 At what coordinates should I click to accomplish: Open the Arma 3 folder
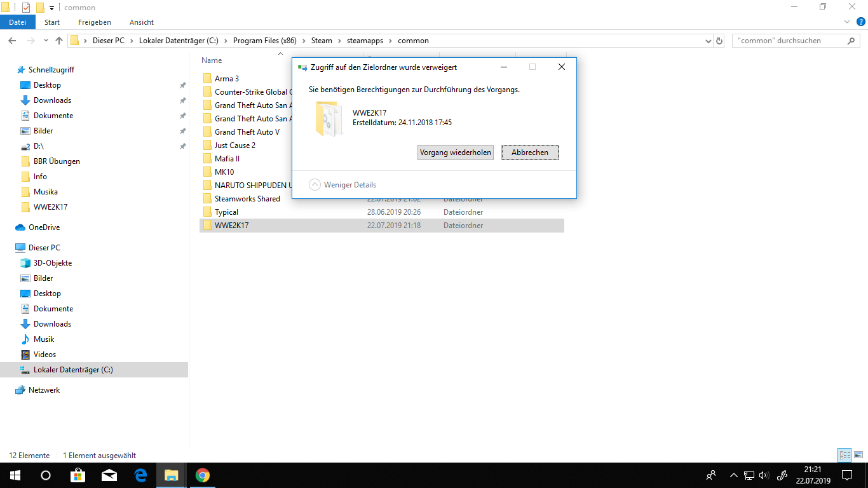point(227,79)
